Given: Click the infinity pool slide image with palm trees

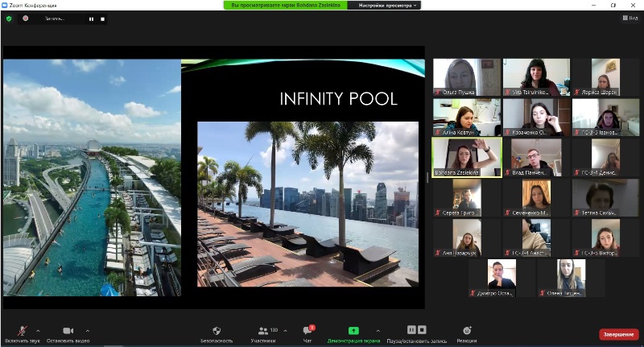Looking at the screenshot, I should pos(308,204).
